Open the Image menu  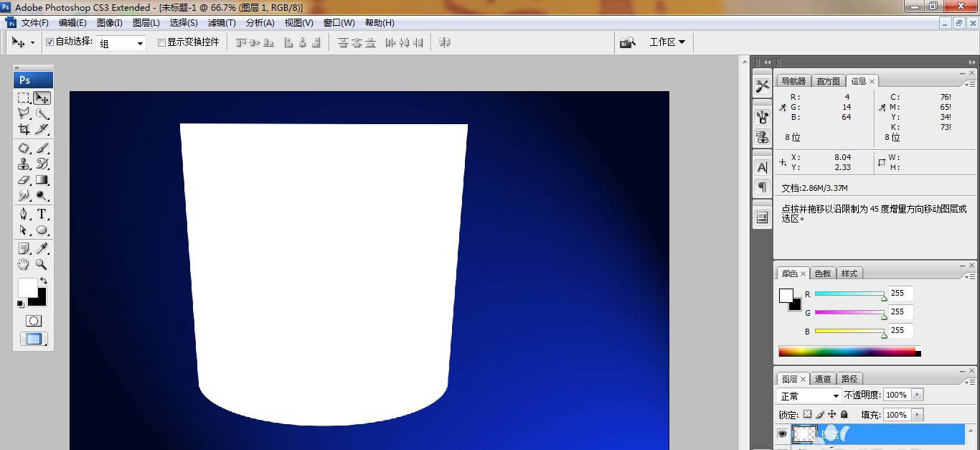110,23
